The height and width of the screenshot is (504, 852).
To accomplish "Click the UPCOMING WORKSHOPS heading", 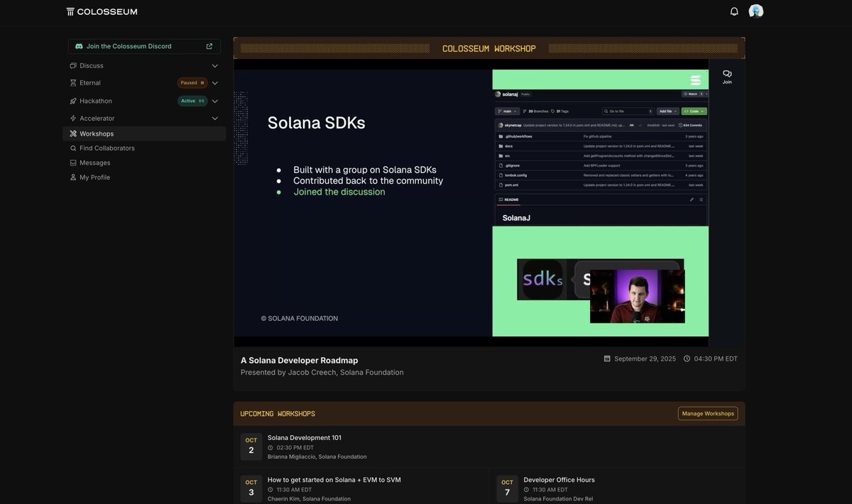I will [x=278, y=414].
